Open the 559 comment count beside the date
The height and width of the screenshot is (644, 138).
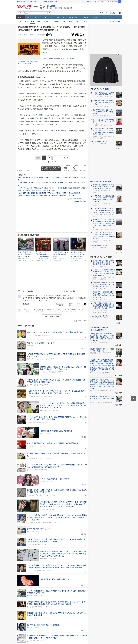tap(37, 35)
